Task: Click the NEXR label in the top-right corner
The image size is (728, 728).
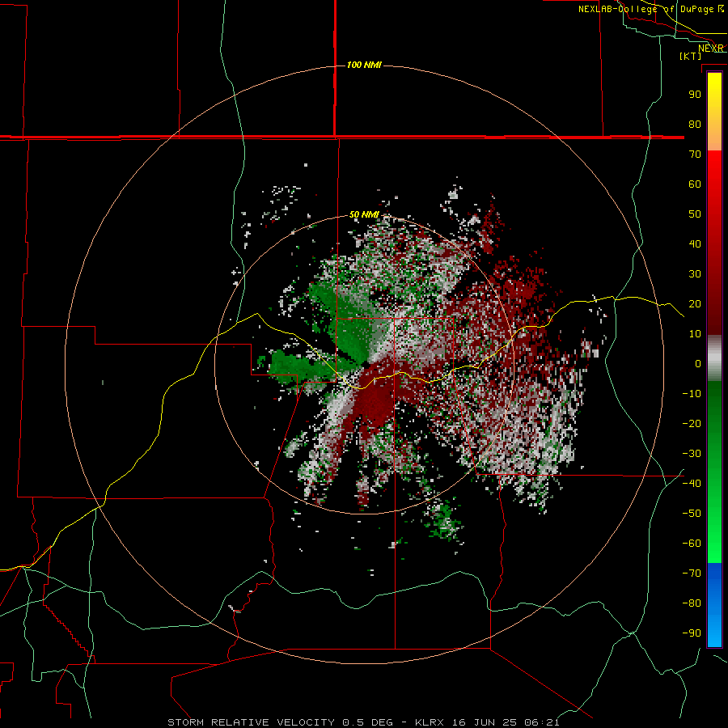Action: tap(711, 49)
